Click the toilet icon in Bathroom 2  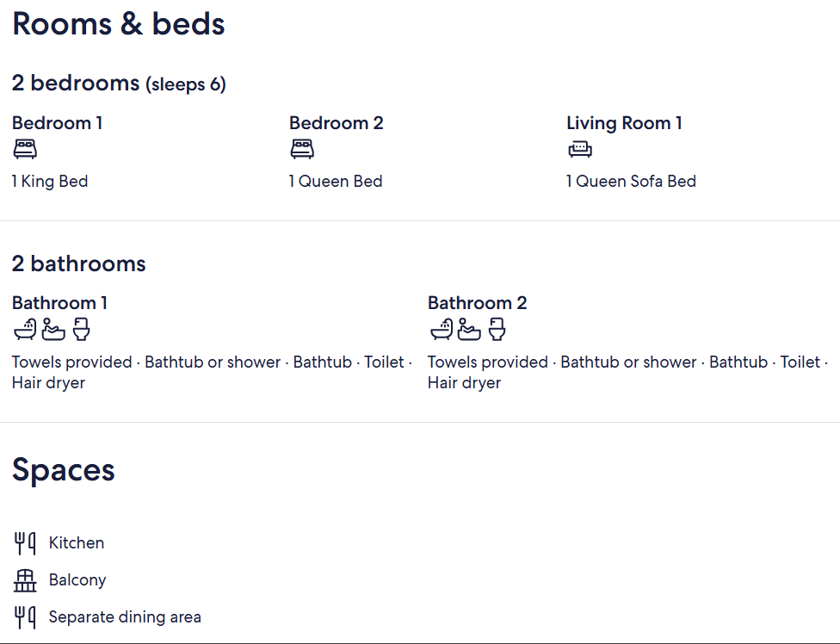coord(497,330)
